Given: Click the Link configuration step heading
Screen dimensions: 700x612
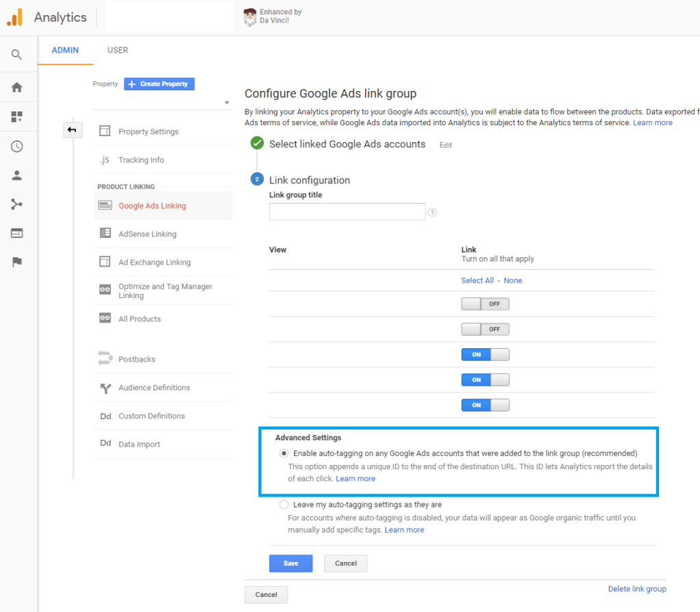Looking at the screenshot, I should point(310,180).
